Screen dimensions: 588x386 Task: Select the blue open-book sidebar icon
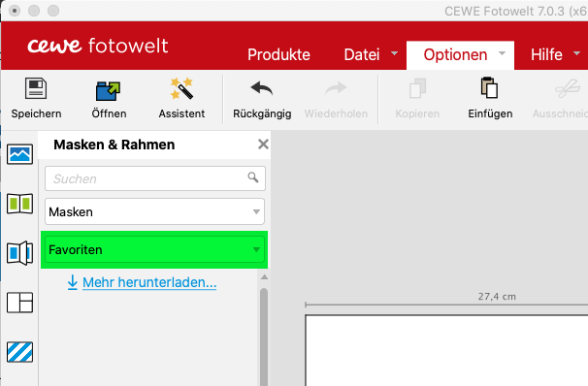pos(19,253)
